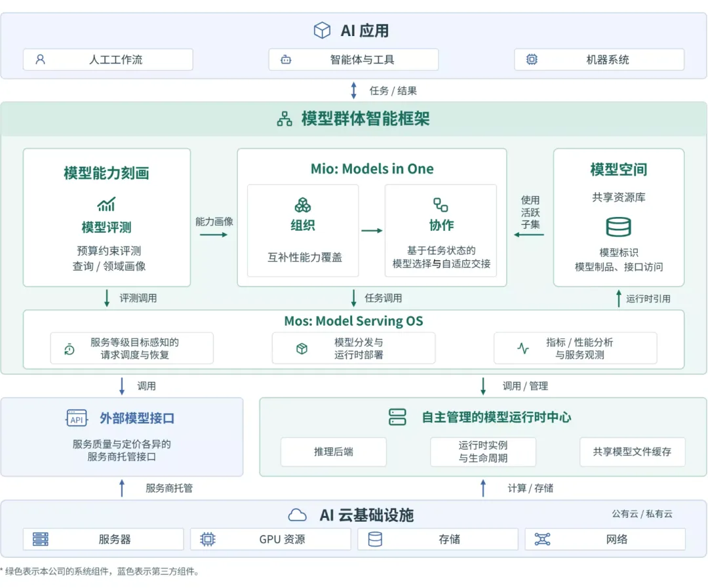Click the 服务商托管接口 text

pos(121,457)
